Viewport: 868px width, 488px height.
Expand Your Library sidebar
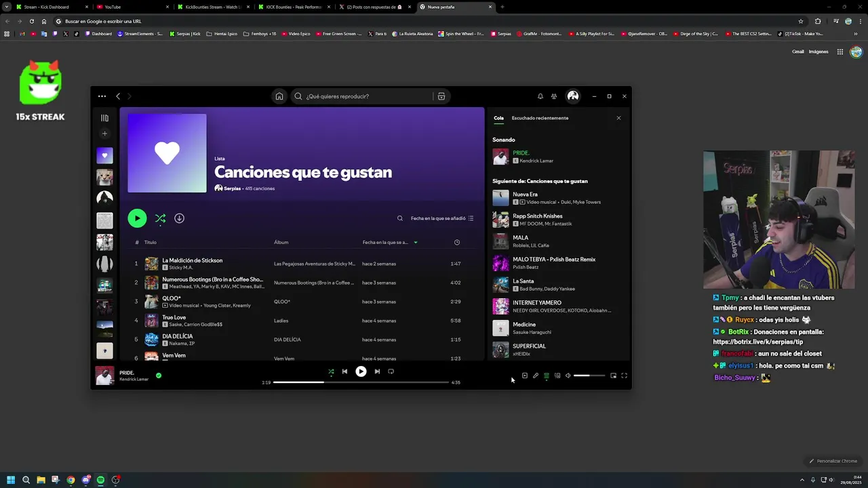click(x=104, y=118)
